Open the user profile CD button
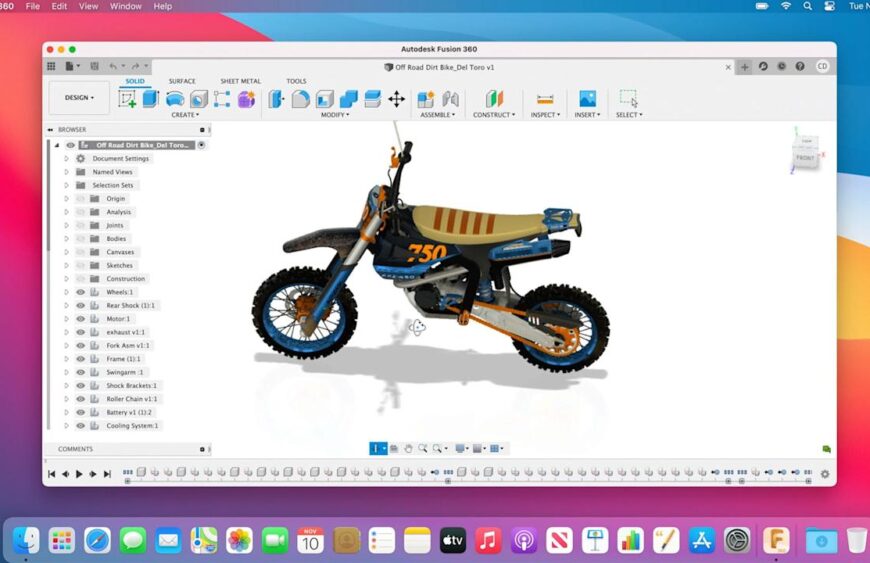The width and height of the screenshot is (870, 563). click(x=822, y=67)
